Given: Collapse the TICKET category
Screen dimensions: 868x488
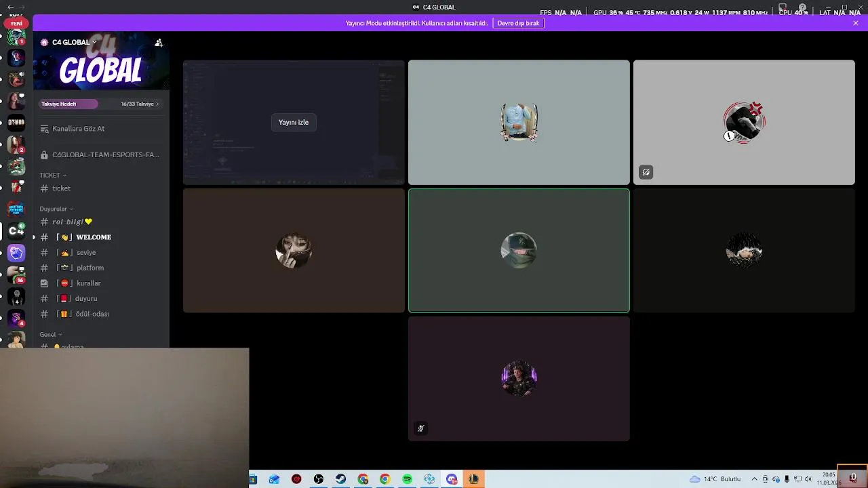Looking at the screenshot, I should click(53, 175).
